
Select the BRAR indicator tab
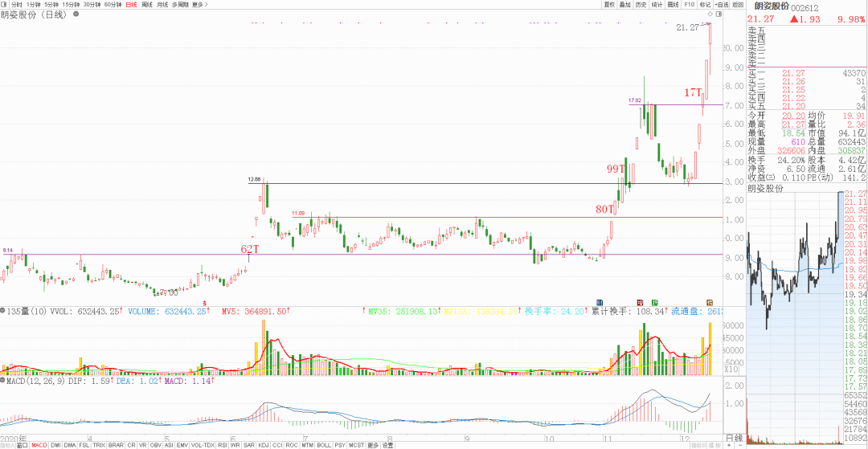tap(116, 445)
